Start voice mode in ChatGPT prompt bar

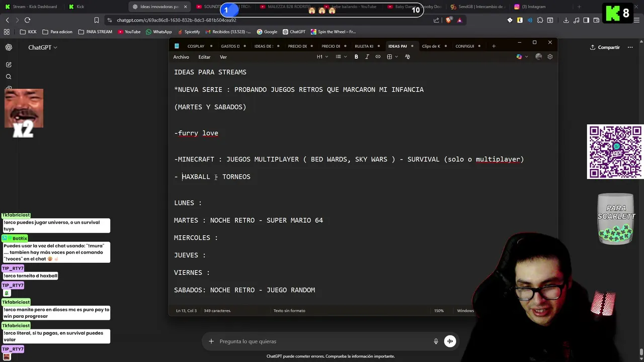coord(450,341)
